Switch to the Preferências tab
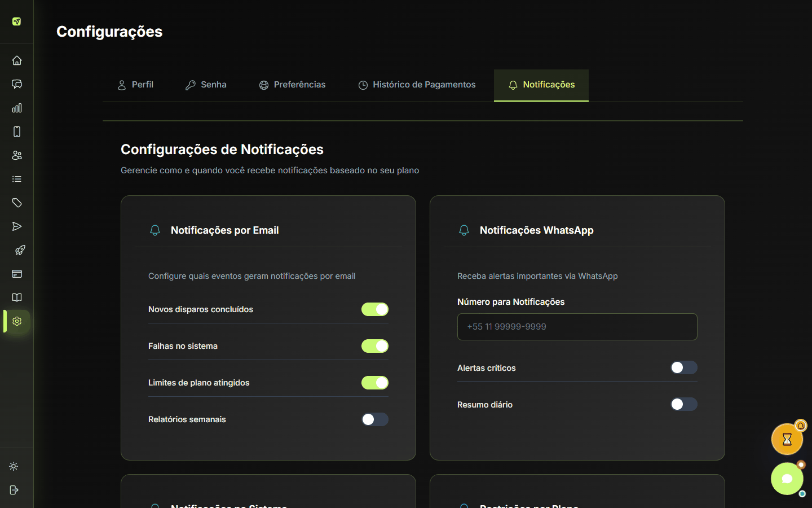 (292, 85)
